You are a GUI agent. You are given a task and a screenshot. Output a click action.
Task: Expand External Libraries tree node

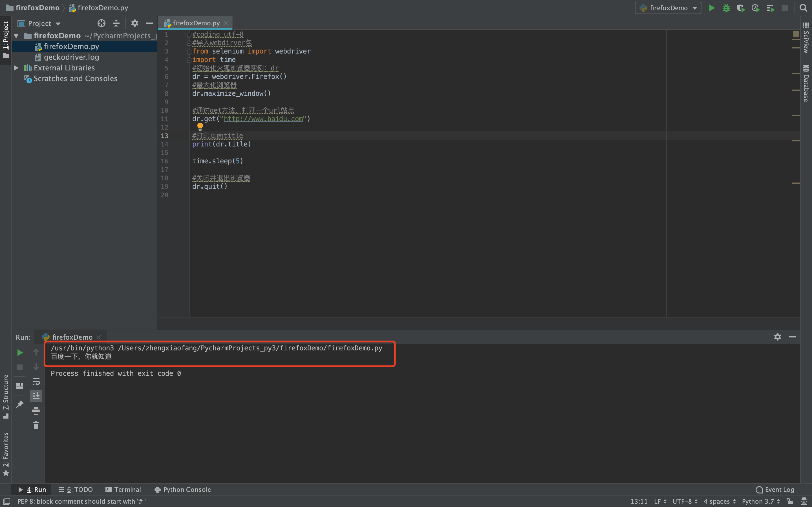coord(16,68)
